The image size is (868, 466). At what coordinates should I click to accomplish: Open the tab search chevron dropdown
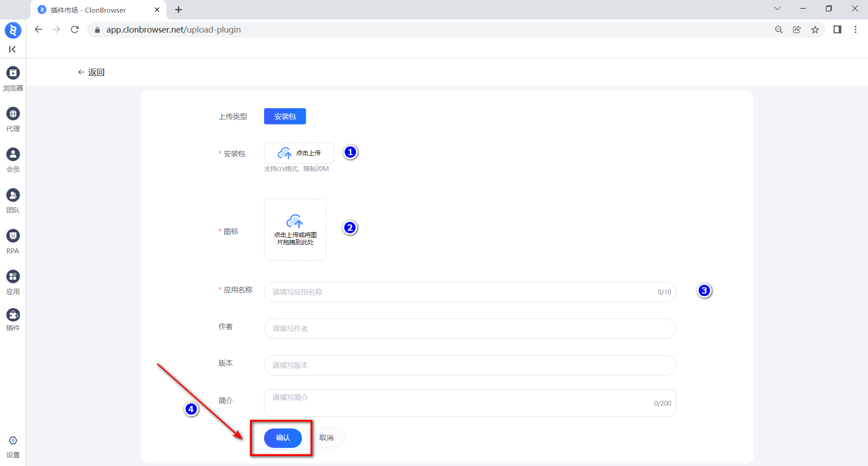point(777,9)
